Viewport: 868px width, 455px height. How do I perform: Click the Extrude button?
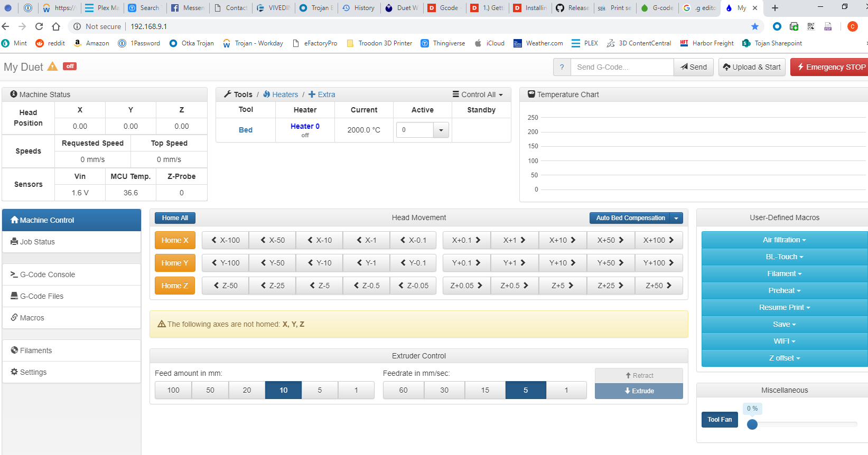click(639, 391)
